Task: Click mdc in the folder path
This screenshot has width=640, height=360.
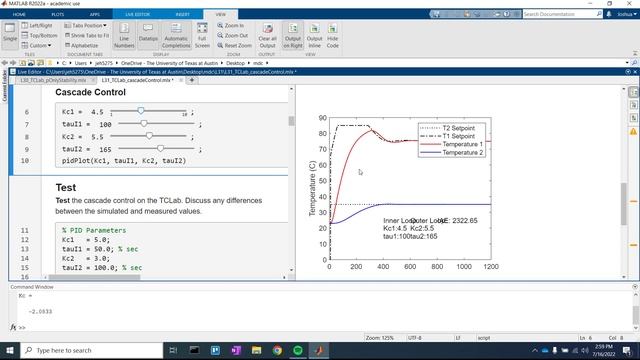Action: click(258, 63)
